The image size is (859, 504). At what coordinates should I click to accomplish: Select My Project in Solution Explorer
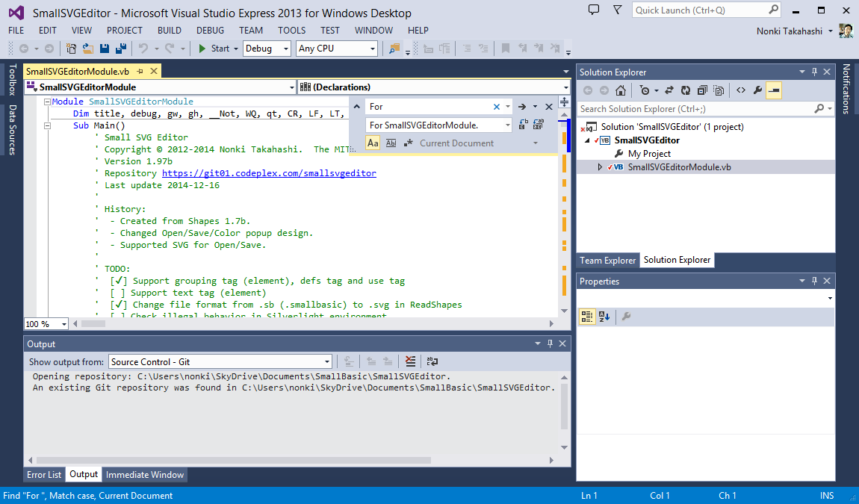pyautogui.click(x=649, y=153)
